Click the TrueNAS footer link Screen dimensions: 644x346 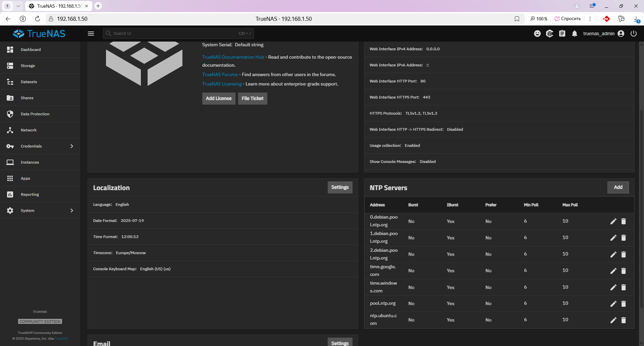point(61,339)
